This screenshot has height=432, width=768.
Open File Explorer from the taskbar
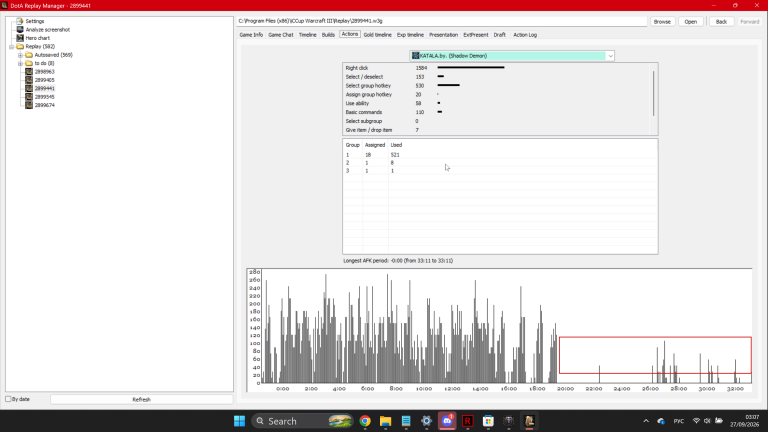click(385, 421)
